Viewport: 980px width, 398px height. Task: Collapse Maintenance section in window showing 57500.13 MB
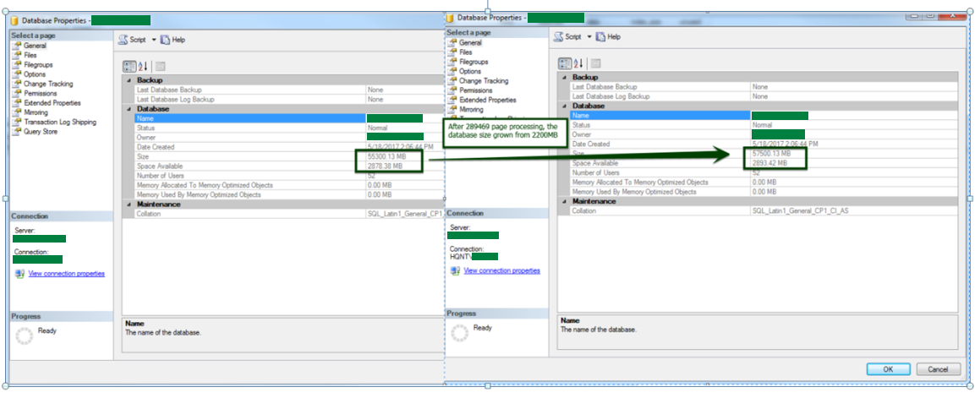click(564, 201)
